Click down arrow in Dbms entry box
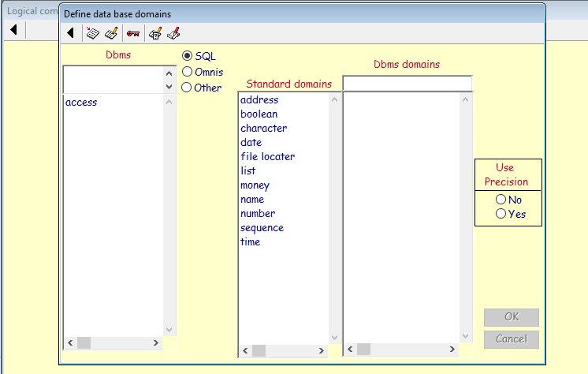Screen dimensions: 588x374 tap(169, 87)
